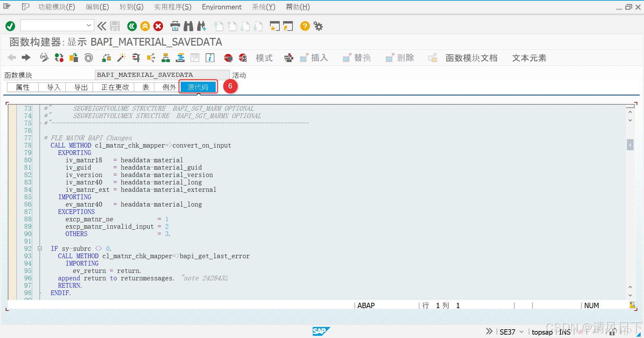Click the 模式 (Pattern) button
Image resolution: width=644 pixels, height=338 pixels.
tap(264, 58)
